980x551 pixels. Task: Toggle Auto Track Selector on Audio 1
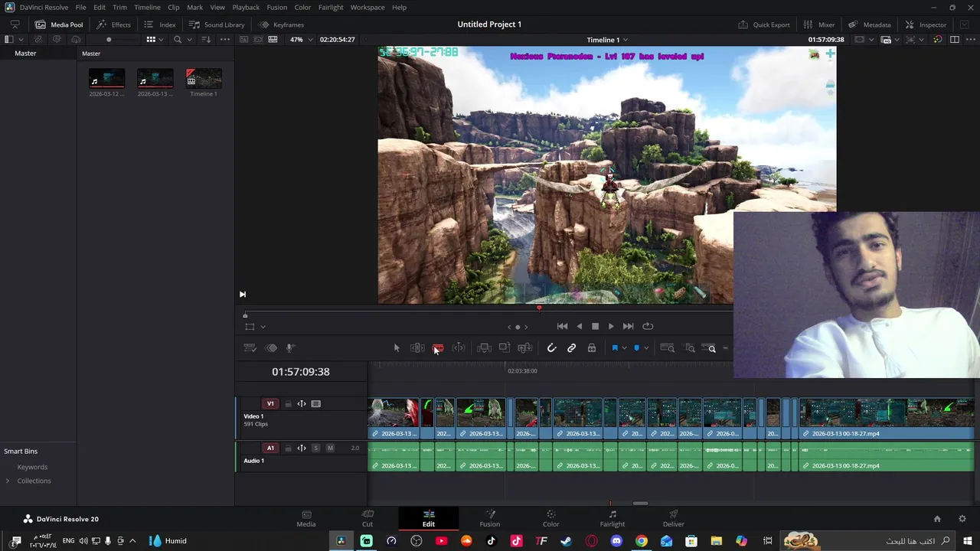[302, 448]
